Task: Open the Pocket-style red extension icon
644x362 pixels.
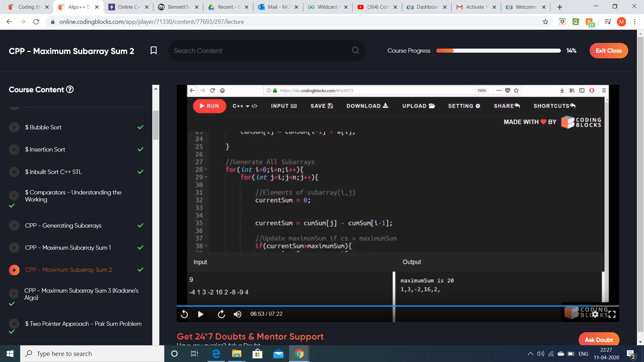Action: pyautogui.click(x=562, y=22)
